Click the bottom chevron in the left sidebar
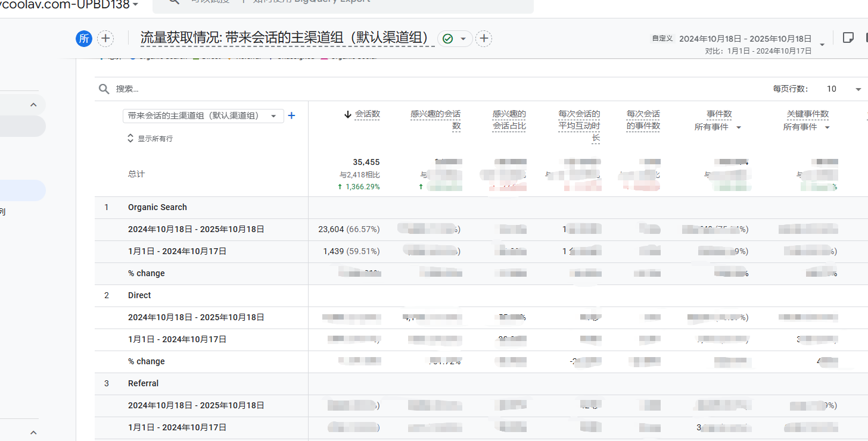Viewport: 868px width, 441px height. tap(33, 433)
